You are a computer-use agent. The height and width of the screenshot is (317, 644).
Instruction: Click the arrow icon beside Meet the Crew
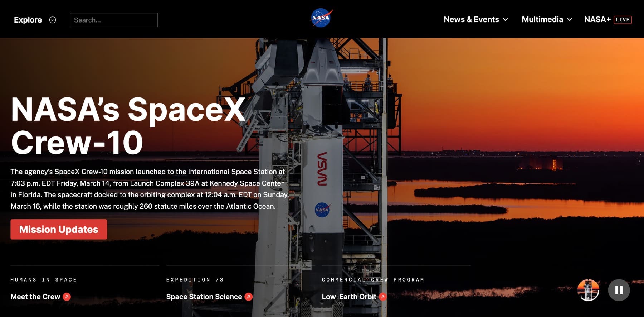(67, 297)
